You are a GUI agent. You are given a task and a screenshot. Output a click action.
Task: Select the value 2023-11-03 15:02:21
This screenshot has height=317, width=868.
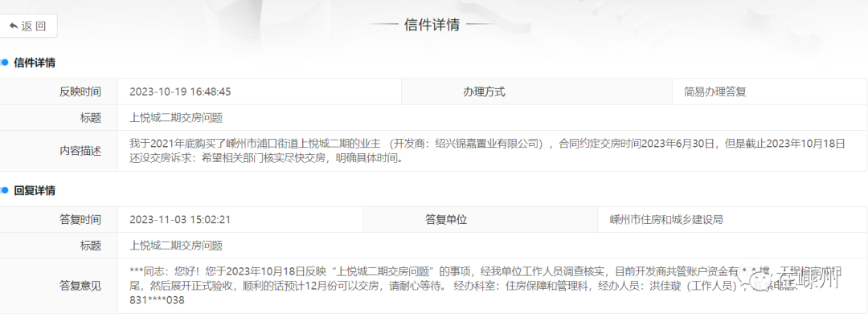pyautogui.click(x=180, y=220)
